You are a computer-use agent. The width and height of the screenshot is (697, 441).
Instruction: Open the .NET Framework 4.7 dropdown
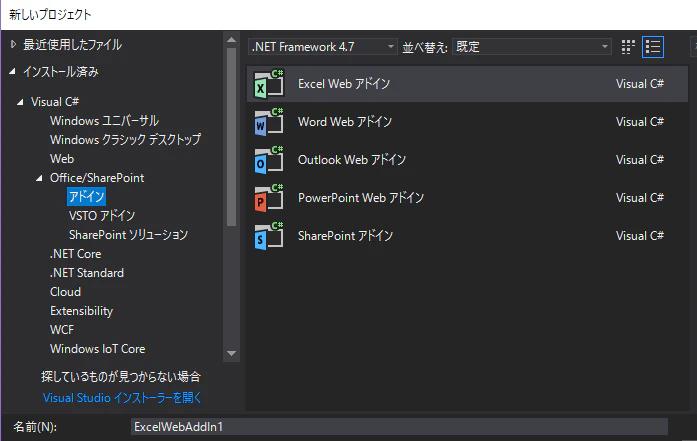coord(322,47)
